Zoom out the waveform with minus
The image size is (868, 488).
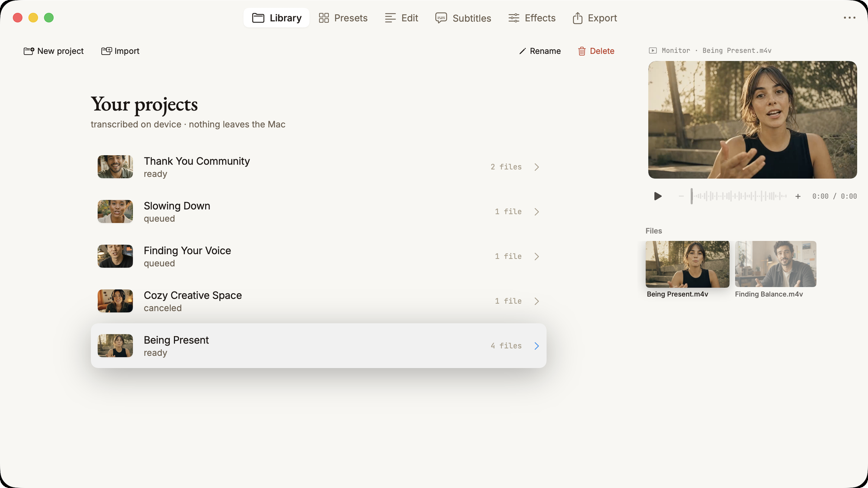(681, 196)
